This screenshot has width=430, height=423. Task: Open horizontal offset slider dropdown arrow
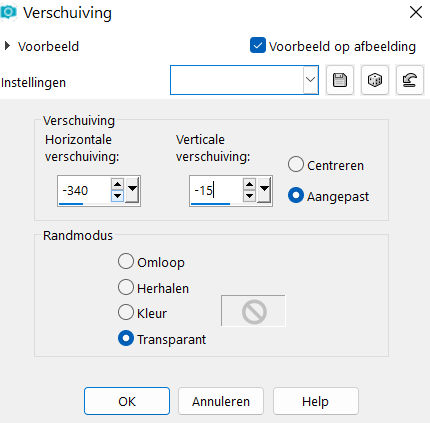132,189
